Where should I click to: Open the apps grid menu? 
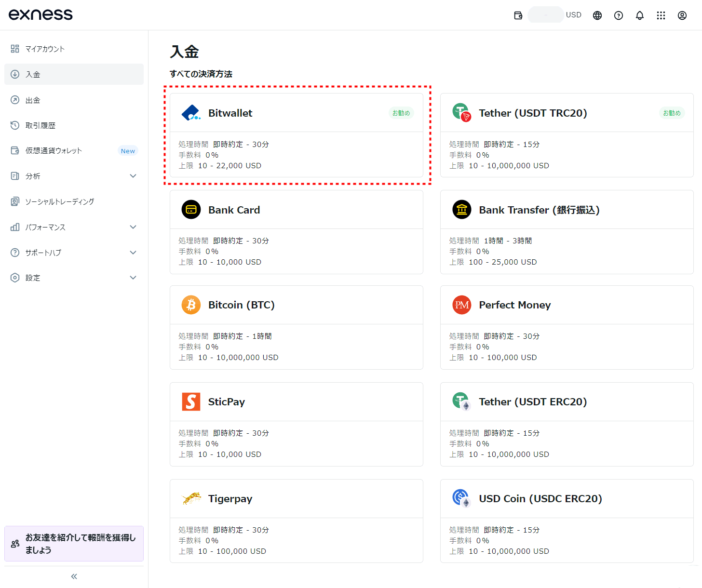[x=661, y=15]
